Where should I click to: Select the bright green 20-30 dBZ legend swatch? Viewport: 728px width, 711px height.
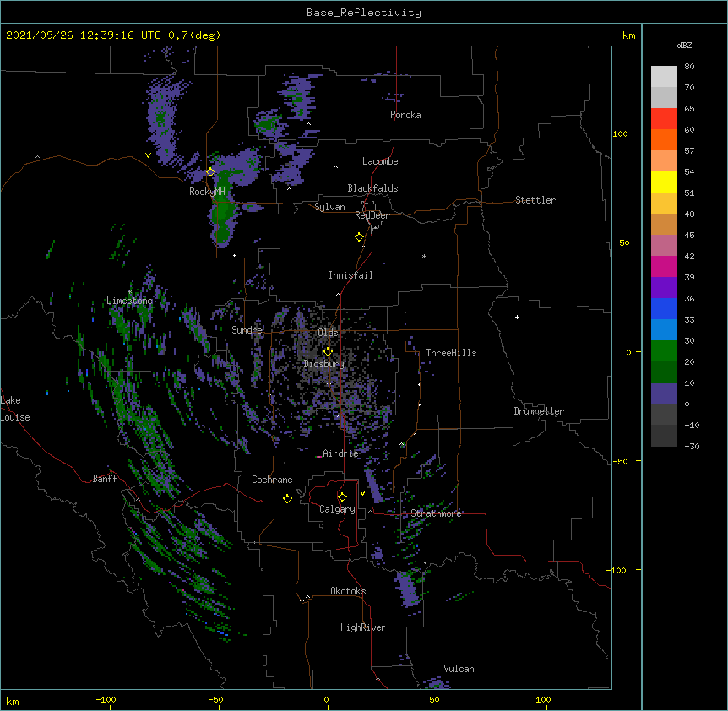point(664,351)
